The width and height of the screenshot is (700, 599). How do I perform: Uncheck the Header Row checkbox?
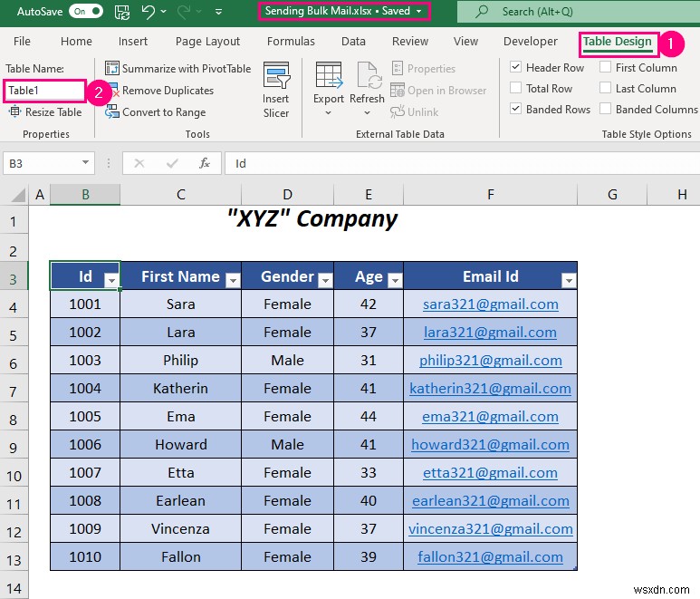tap(515, 67)
